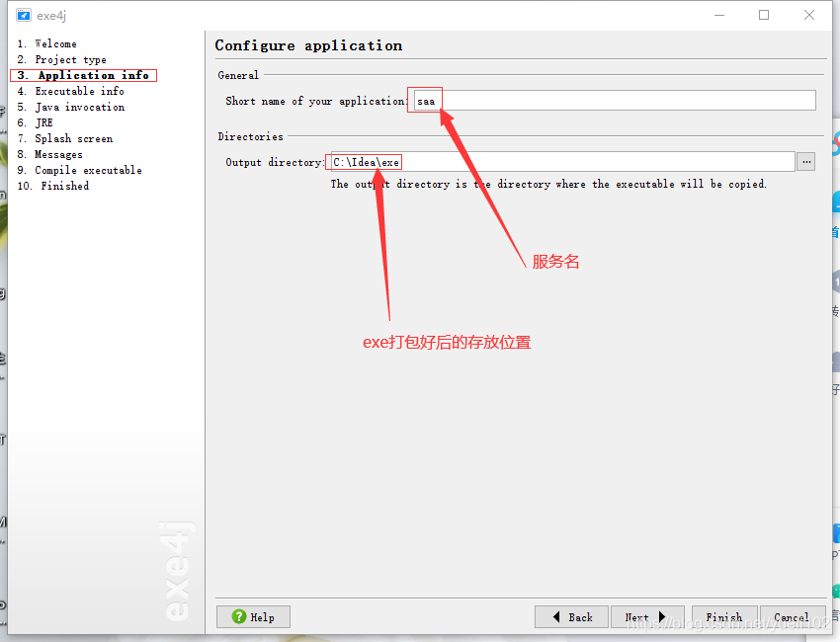This screenshot has width=840, height=642.
Task: Minimize the exe4j window
Action: (719, 15)
